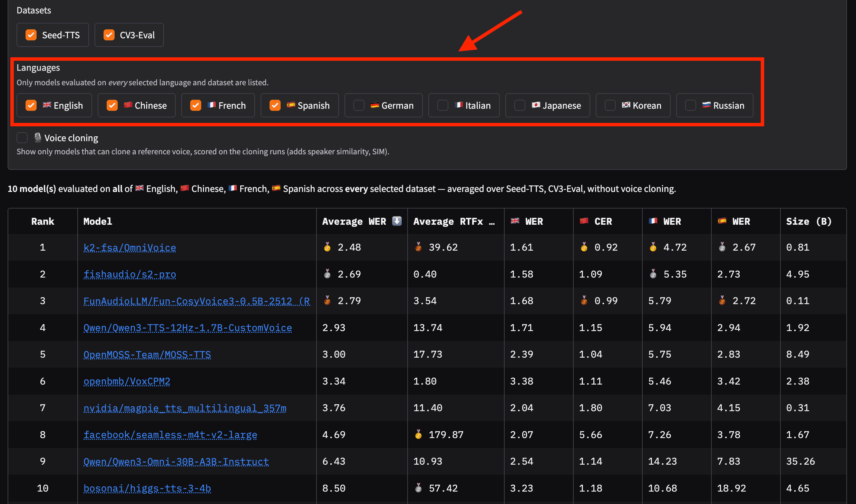Select the 8.50 Average WER cell
Image resolution: width=856 pixels, height=504 pixels.
pos(362,488)
